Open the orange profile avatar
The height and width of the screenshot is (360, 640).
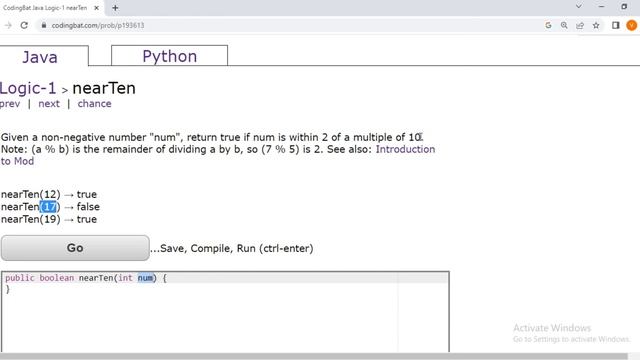(x=631, y=25)
